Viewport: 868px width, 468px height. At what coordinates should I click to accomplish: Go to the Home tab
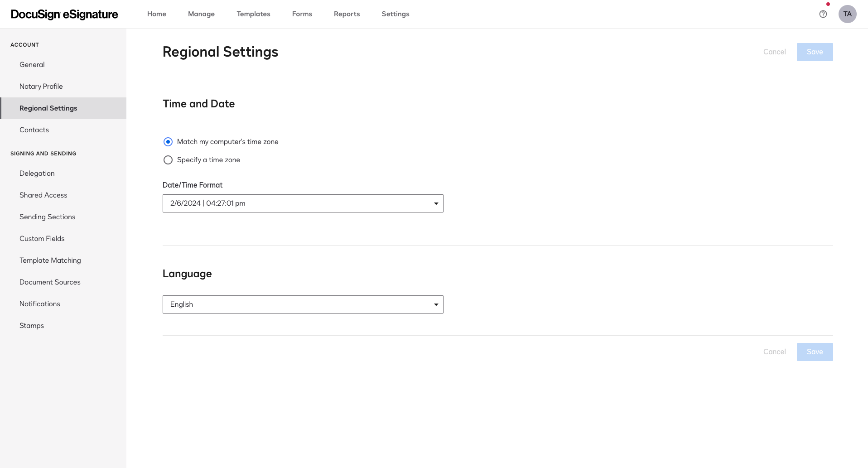click(156, 14)
